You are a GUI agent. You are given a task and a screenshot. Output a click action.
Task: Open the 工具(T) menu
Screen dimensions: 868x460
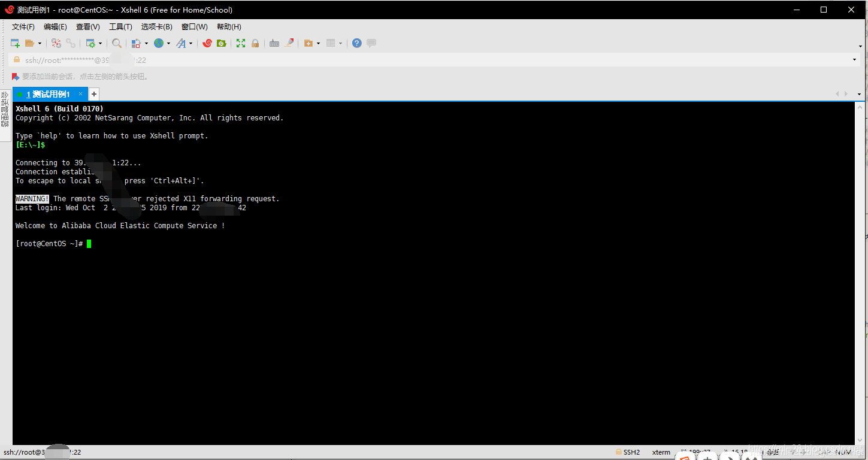pyautogui.click(x=120, y=27)
